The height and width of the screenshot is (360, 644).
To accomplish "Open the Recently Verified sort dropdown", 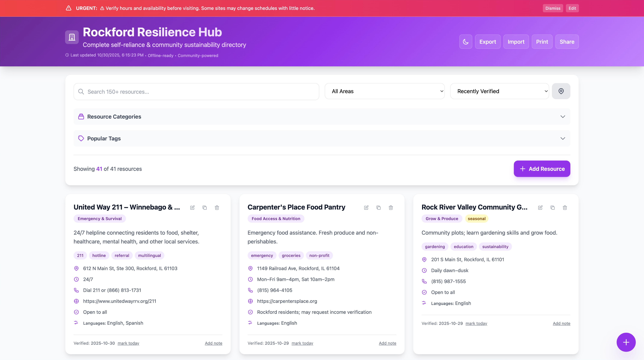I will point(499,91).
